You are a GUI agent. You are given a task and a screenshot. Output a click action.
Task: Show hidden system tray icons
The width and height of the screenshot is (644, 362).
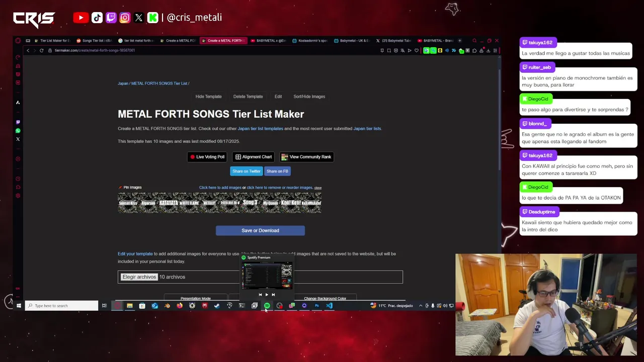point(421,306)
